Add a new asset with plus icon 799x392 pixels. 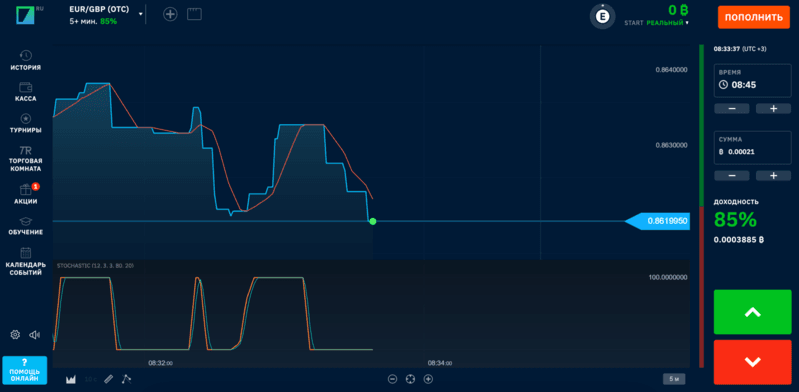[x=170, y=14]
